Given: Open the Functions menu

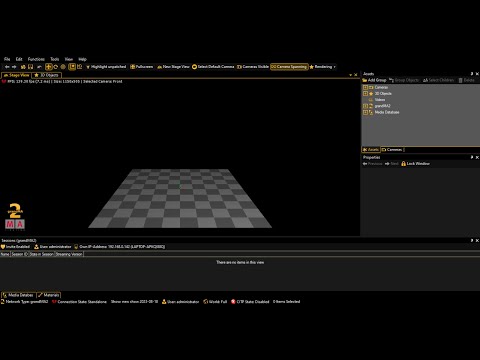Looking at the screenshot, I should 36,59.
